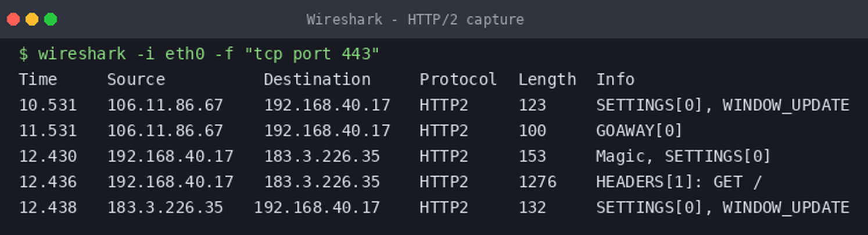Select time value 11.531
Image resolution: width=868 pixels, height=235 pixels.
(48, 131)
